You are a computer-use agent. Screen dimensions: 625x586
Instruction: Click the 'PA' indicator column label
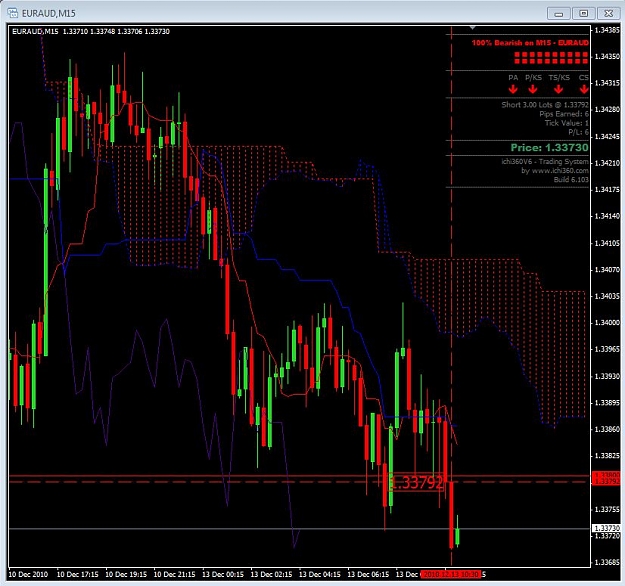pyautogui.click(x=513, y=78)
